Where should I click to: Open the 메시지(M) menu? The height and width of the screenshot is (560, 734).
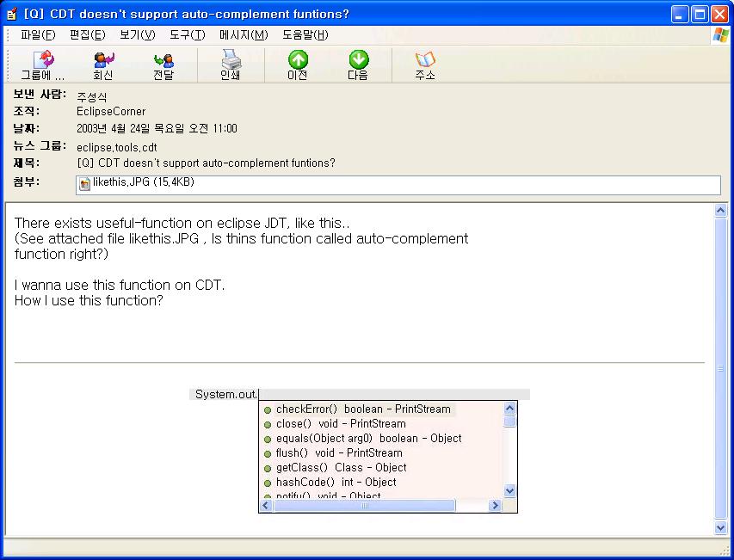[244, 35]
